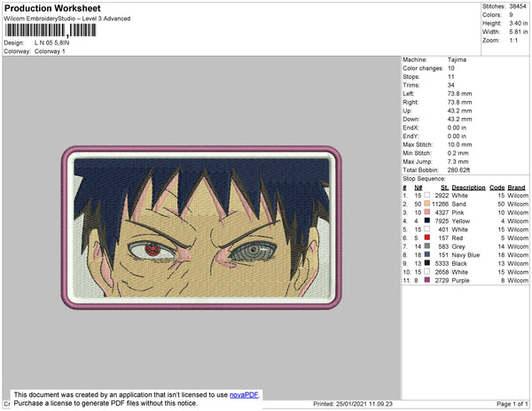The width and height of the screenshot is (532, 411).
Task: Click the 'Stop Sequence:' heading
Action: tap(424, 179)
